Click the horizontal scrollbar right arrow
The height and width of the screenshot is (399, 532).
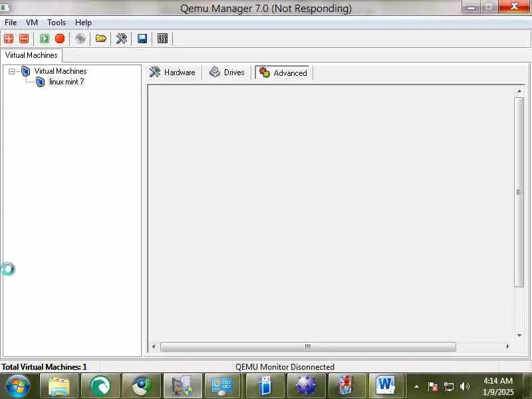(x=507, y=346)
